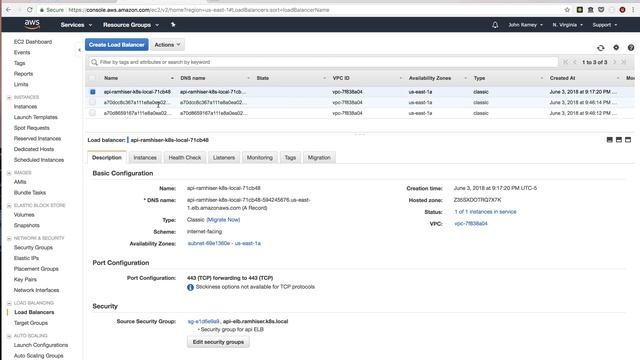Click the pin shortcut icon in navbar

click(x=173, y=24)
